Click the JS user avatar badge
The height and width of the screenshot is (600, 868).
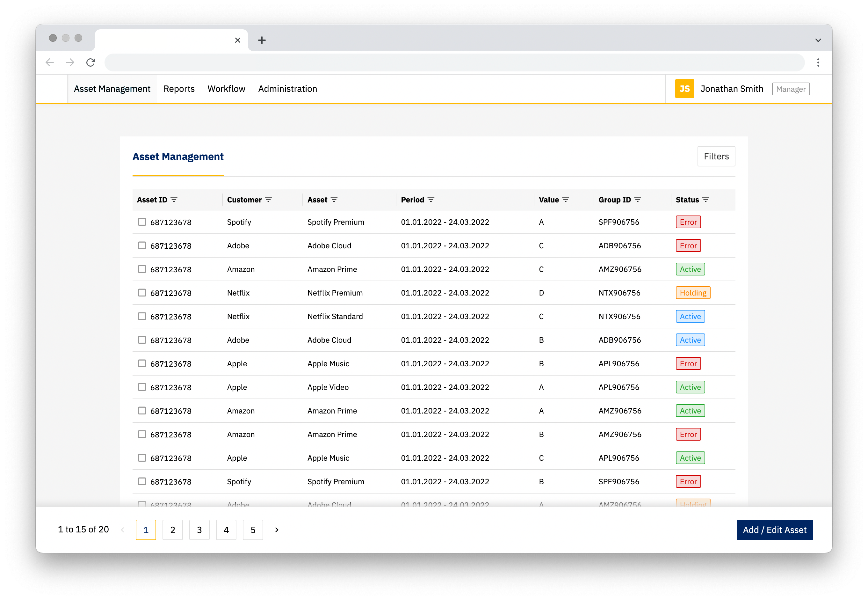coord(684,89)
